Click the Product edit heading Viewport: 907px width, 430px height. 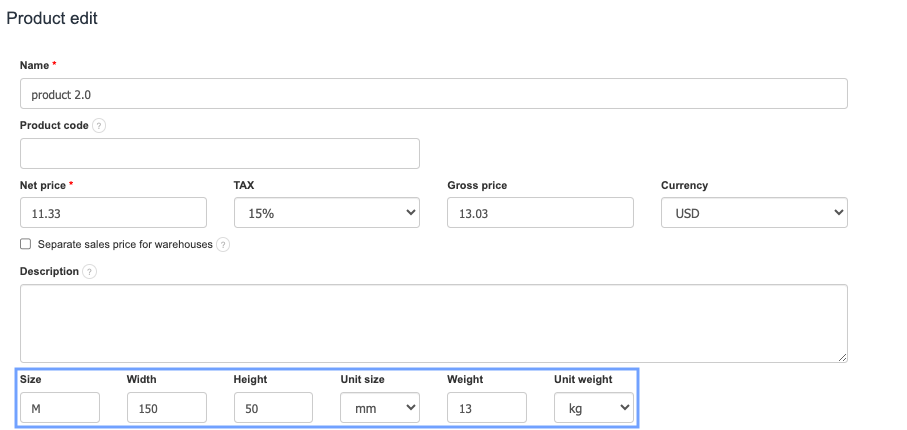point(52,19)
